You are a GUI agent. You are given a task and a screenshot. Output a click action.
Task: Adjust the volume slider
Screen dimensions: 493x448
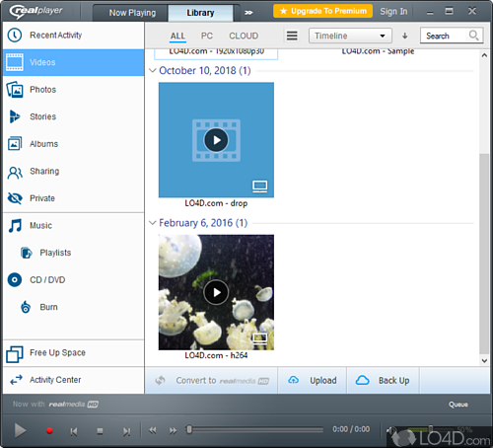click(x=431, y=428)
